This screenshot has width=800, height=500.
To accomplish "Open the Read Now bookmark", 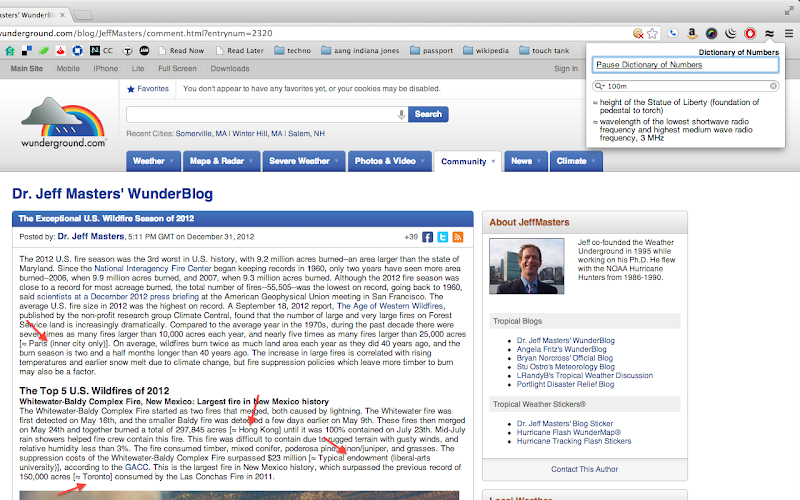I will [x=181, y=51].
